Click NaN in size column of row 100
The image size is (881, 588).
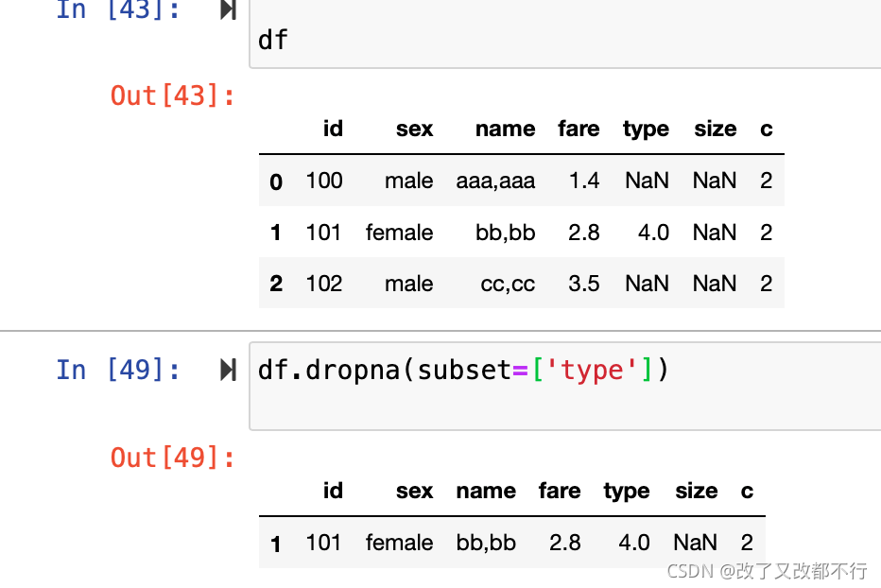click(714, 181)
